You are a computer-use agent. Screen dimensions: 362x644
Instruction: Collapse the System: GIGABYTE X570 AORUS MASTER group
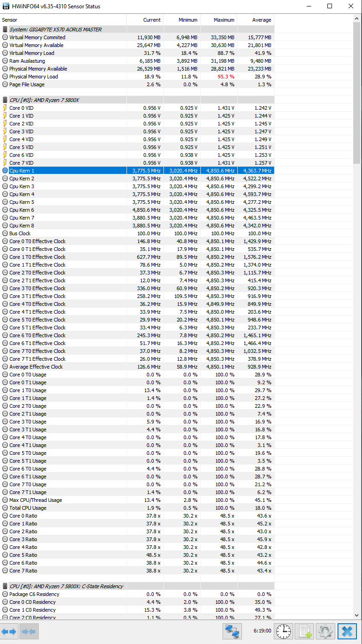pyautogui.click(x=137, y=30)
